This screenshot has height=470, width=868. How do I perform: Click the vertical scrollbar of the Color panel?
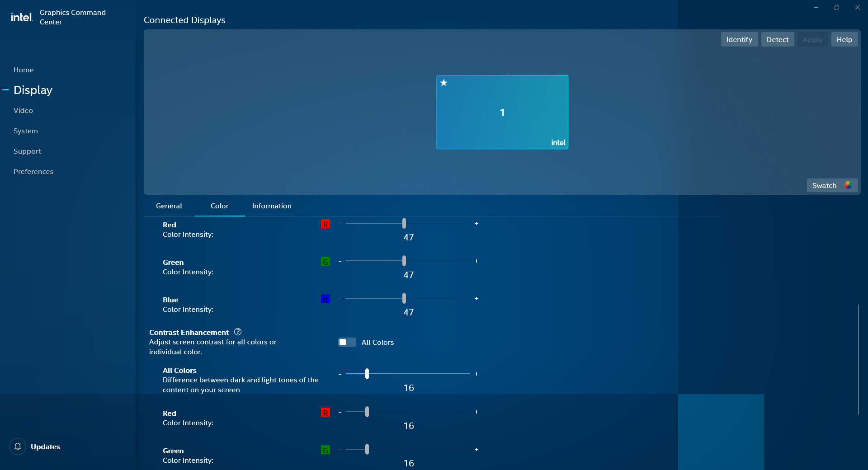pyautogui.click(x=858, y=360)
